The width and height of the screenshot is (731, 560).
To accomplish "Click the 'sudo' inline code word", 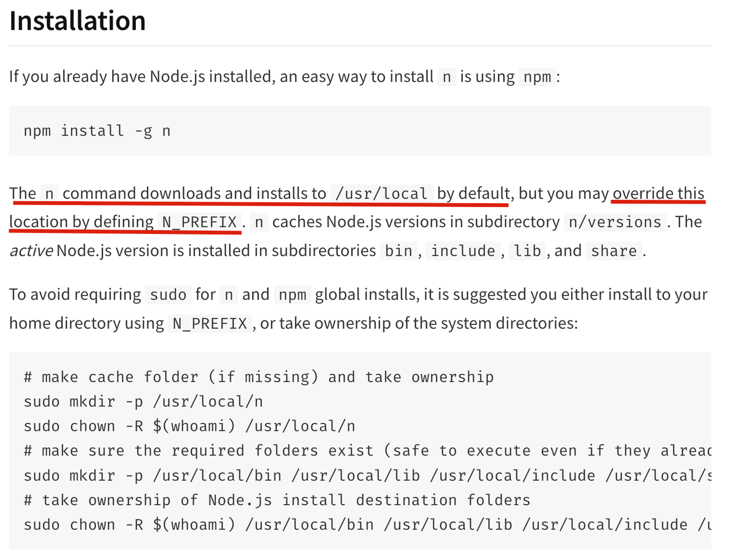I will coord(168,295).
